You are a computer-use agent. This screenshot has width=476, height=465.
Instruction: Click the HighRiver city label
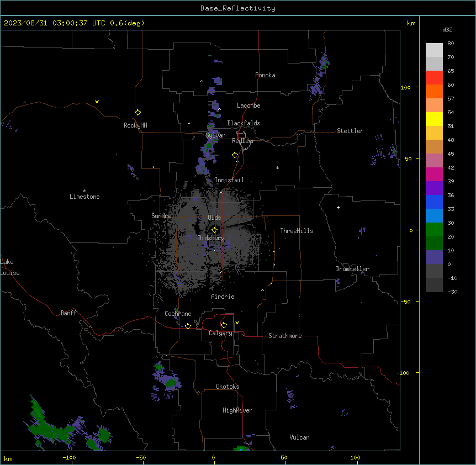(237, 410)
